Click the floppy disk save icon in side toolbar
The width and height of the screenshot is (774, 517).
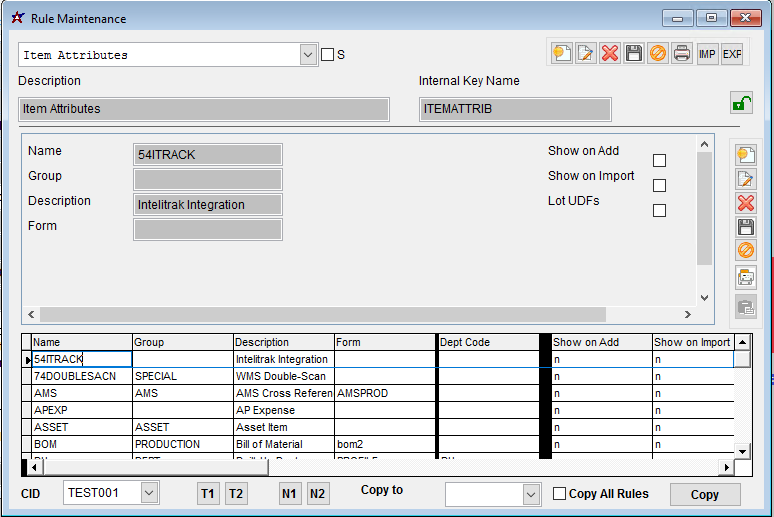pos(746,227)
